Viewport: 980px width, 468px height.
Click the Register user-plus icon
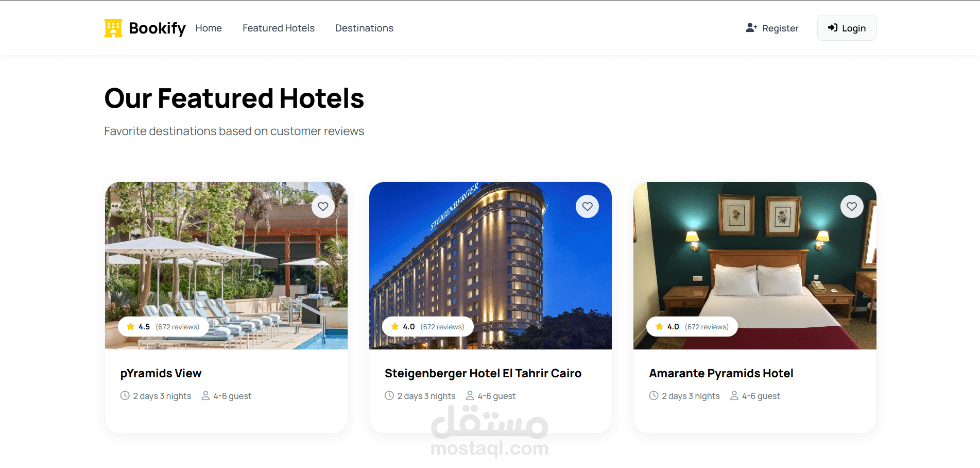coord(751,28)
